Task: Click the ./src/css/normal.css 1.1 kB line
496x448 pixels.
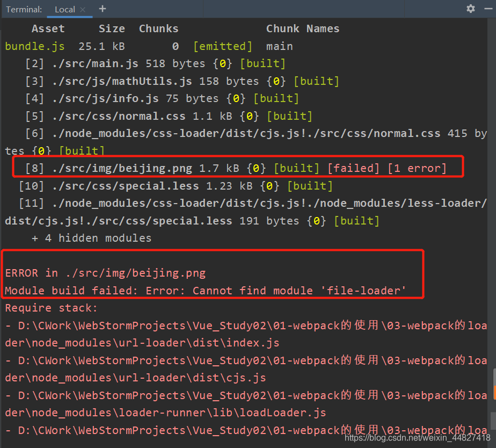Action: pyautogui.click(x=169, y=116)
